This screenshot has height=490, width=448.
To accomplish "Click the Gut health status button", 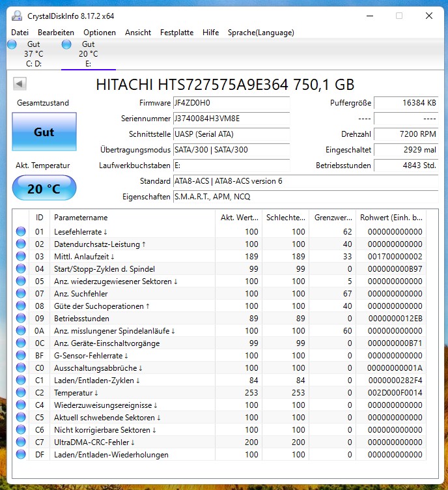I will [x=44, y=132].
